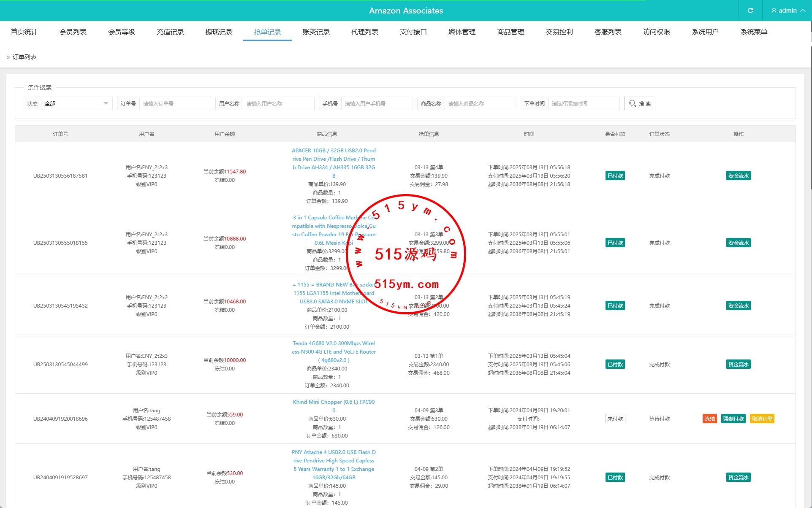Open the 充值记录 menu tab

pyautogui.click(x=170, y=32)
